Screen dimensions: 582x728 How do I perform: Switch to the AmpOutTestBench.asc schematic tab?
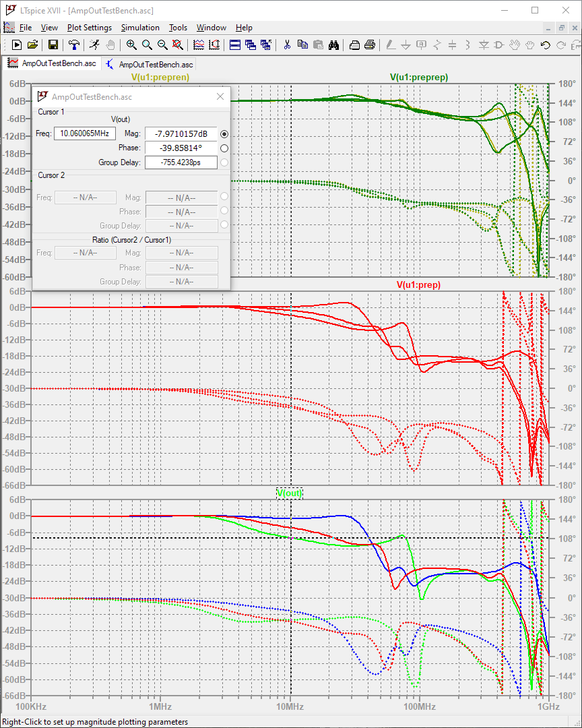(x=148, y=64)
